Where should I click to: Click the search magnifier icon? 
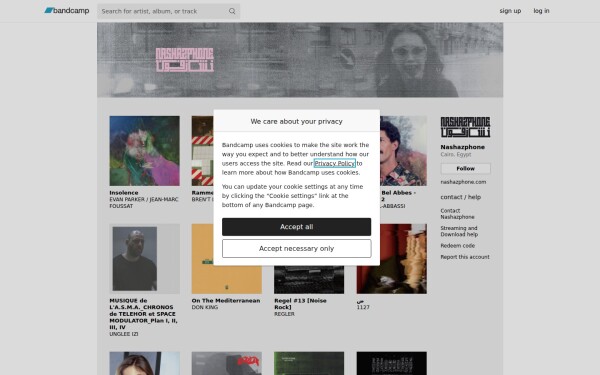coord(232,11)
